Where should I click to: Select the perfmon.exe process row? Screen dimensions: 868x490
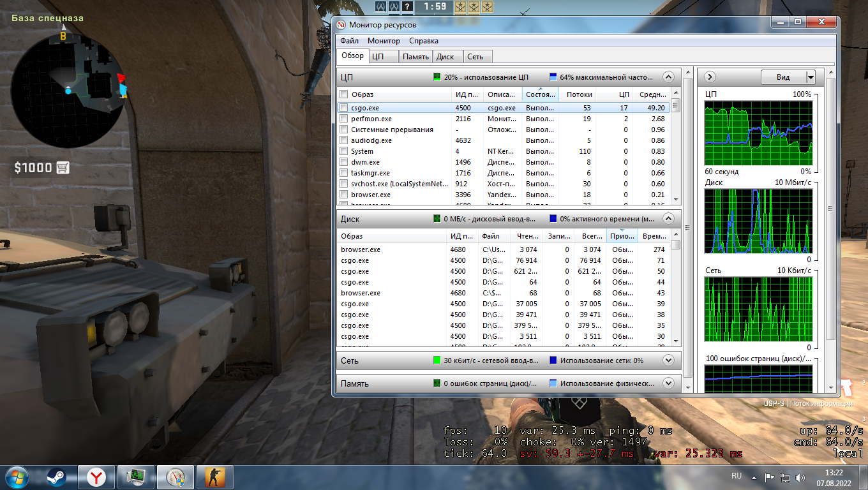(x=504, y=119)
